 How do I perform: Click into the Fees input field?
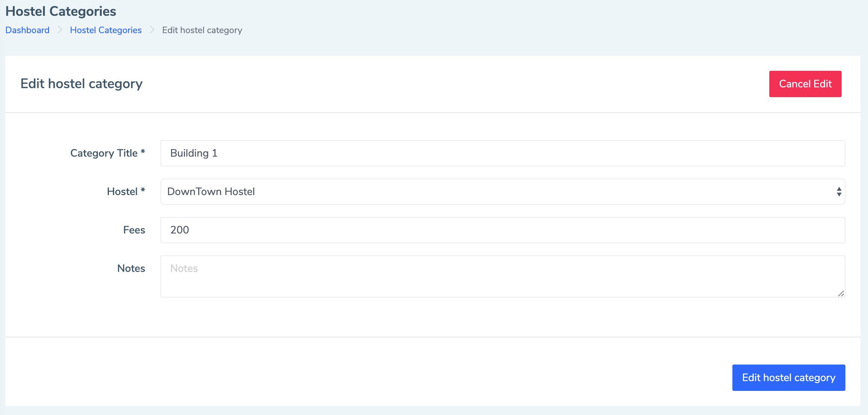coord(503,230)
